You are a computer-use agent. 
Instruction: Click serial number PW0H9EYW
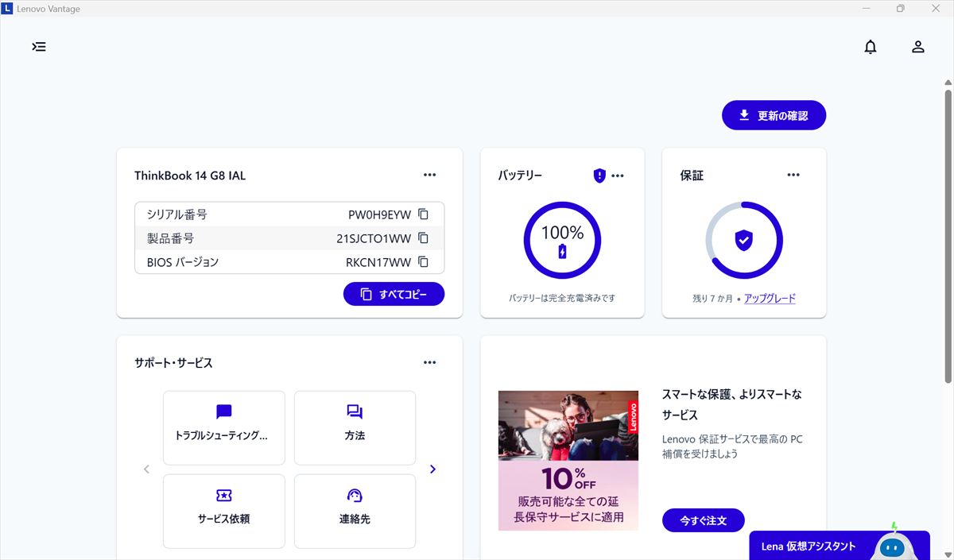click(380, 214)
